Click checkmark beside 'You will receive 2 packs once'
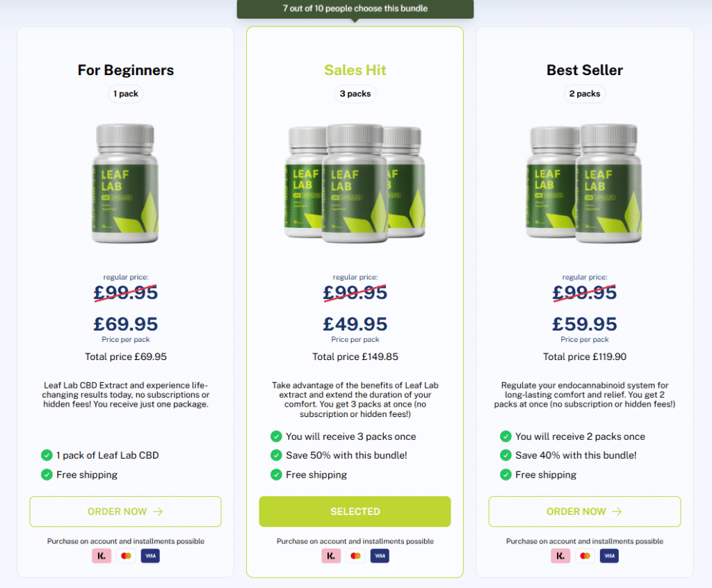Image resolution: width=712 pixels, height=588 pixels. point(506,436)
